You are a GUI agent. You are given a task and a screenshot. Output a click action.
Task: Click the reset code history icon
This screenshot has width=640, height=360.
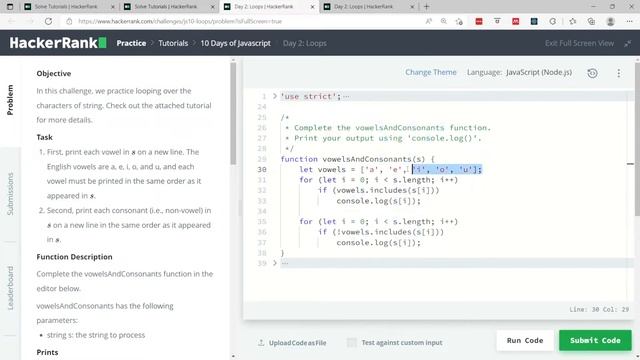pos(592,73)
